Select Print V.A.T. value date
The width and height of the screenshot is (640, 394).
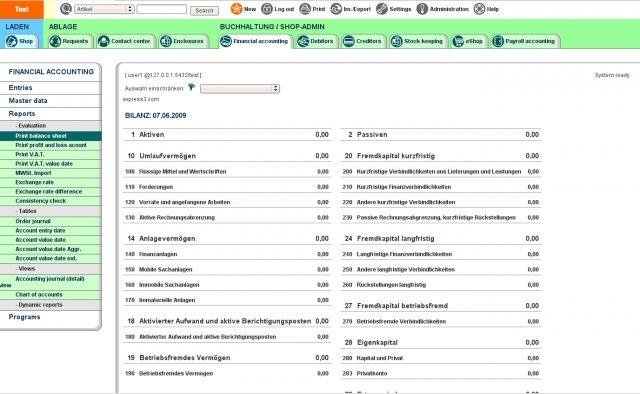point(51,164)
